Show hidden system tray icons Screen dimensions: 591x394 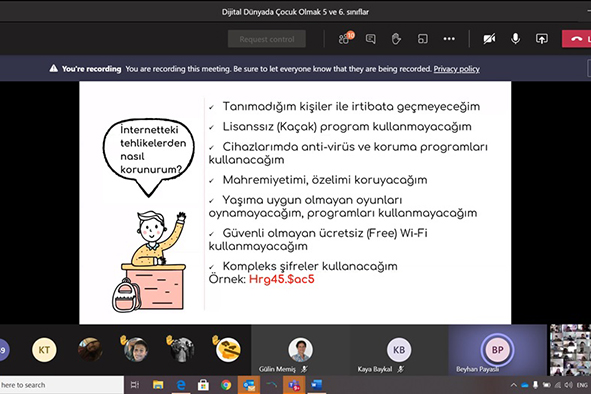(513, 385)
